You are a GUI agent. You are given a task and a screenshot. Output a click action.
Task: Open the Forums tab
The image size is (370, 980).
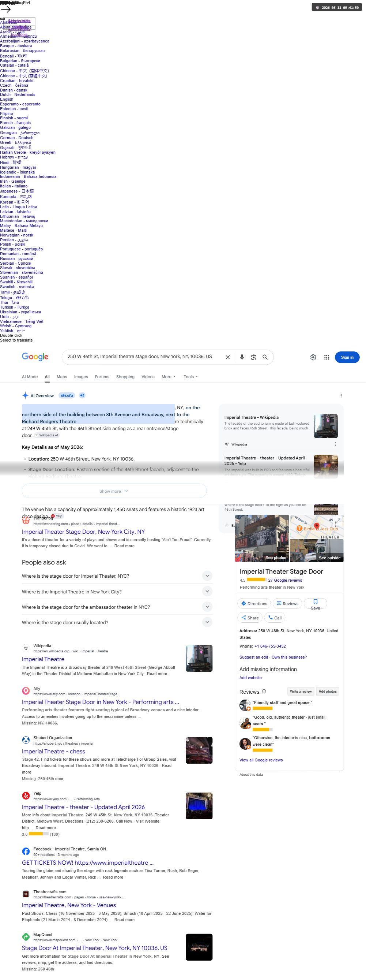[103, 381]
